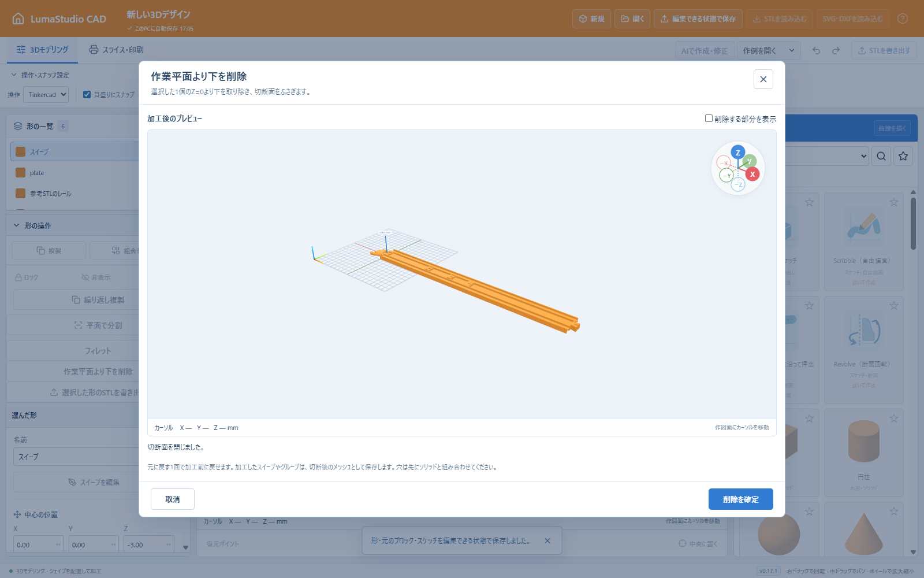Viewport: 924px width, 578px height.
Task: Click the -Y axis on view gizmo
Action: point(726,176)
